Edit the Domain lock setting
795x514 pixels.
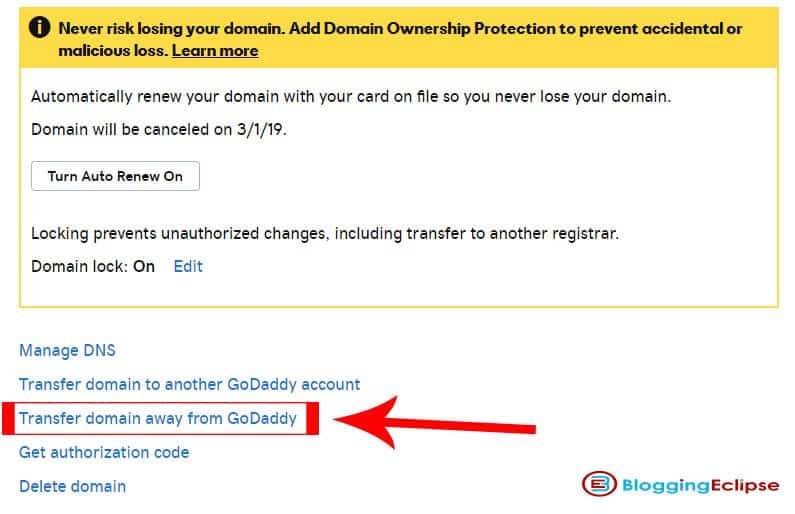pos(188,266)
